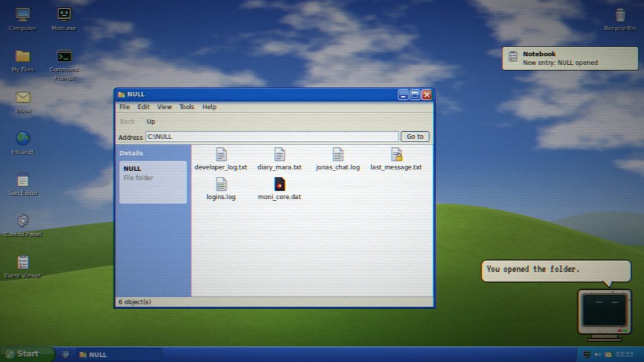Screen dimensions: 644x362
Task: Click the Details panel header
Action: (132, 153)
